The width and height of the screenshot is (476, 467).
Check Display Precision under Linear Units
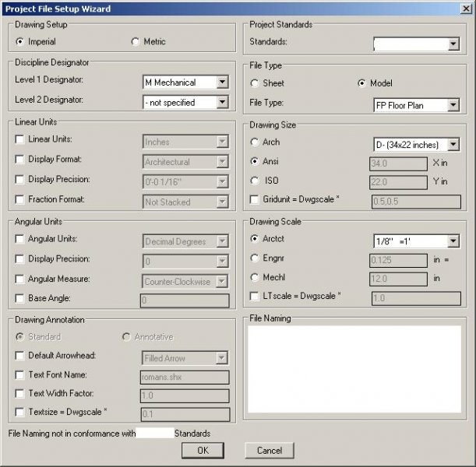coord(19,180)
